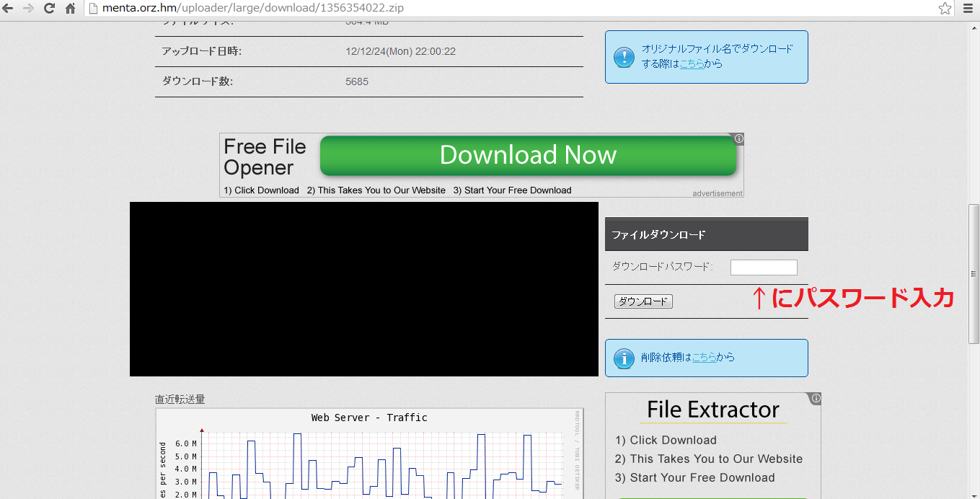Click the download count value 5685

pyautogui.click(x=357, y=81)
